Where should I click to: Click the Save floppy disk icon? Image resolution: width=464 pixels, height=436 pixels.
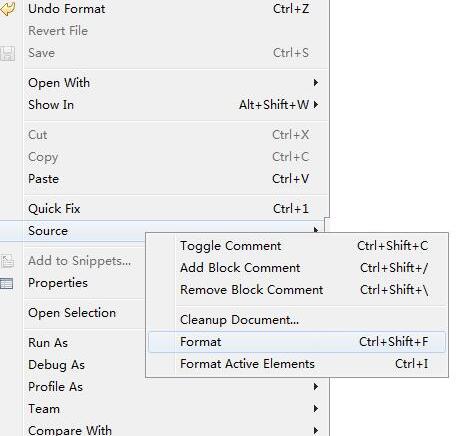[x=7, y=53]
